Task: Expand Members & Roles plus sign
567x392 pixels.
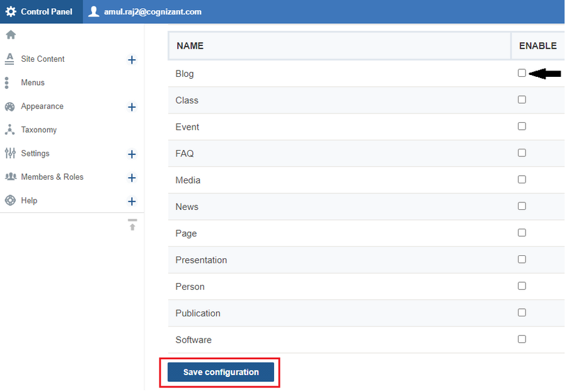Action: (x=132, y=178)
